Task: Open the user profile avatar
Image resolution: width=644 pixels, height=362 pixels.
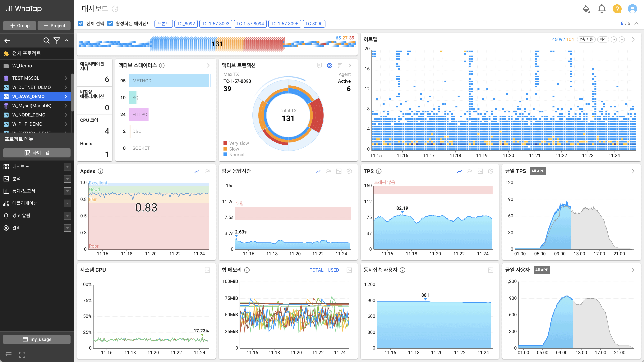Action: [x=632, y=9]
